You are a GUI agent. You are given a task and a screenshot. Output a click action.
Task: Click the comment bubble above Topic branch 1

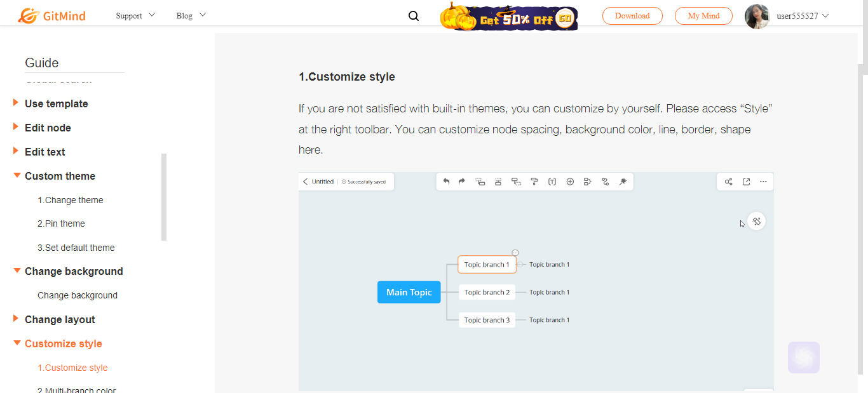(x=515, y=253)
